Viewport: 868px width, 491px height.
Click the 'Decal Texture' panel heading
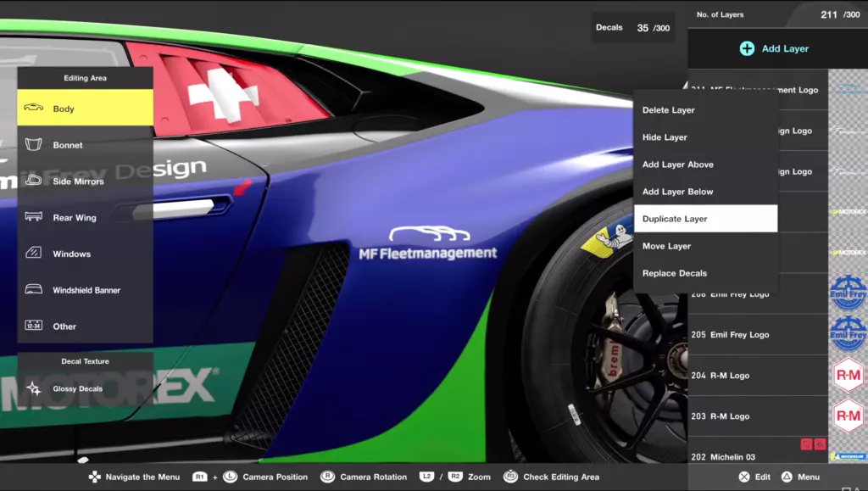tap(86, 361)
